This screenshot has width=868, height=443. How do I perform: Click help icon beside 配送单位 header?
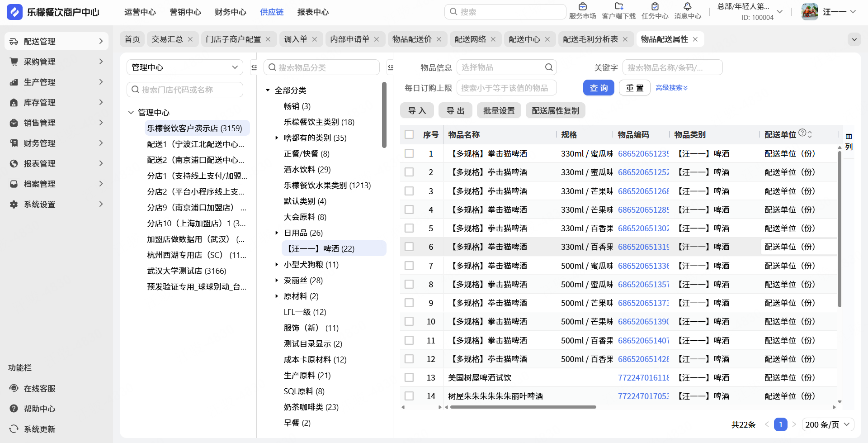click(x=802, y=133)
